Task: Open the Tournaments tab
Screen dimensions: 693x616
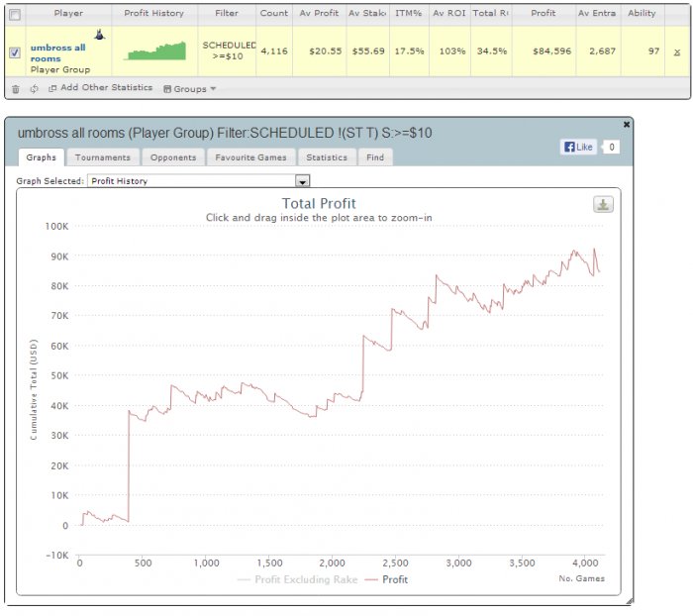Action: tap(103, 157)
